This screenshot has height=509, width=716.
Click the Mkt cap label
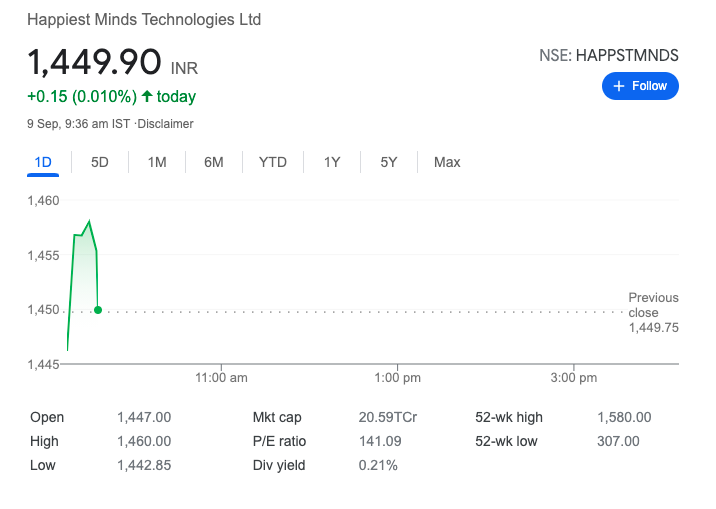click(x=277, y=417)
